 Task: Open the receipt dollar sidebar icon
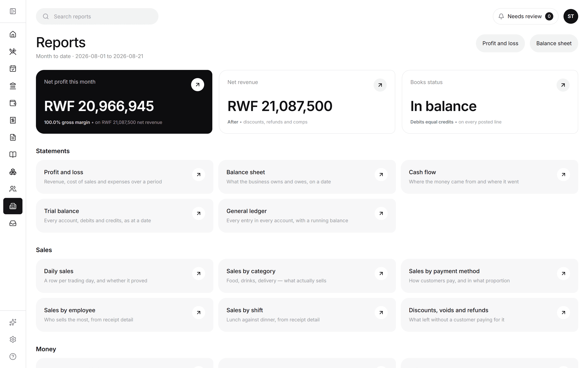click(x=13, y=120)
